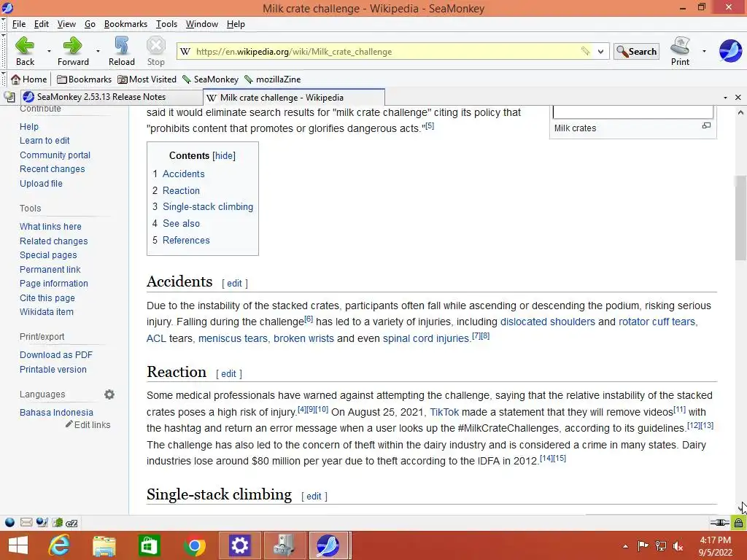The image size is (747, 560).
Task: Open the Edit menu
Action: [x=42, y=24]
